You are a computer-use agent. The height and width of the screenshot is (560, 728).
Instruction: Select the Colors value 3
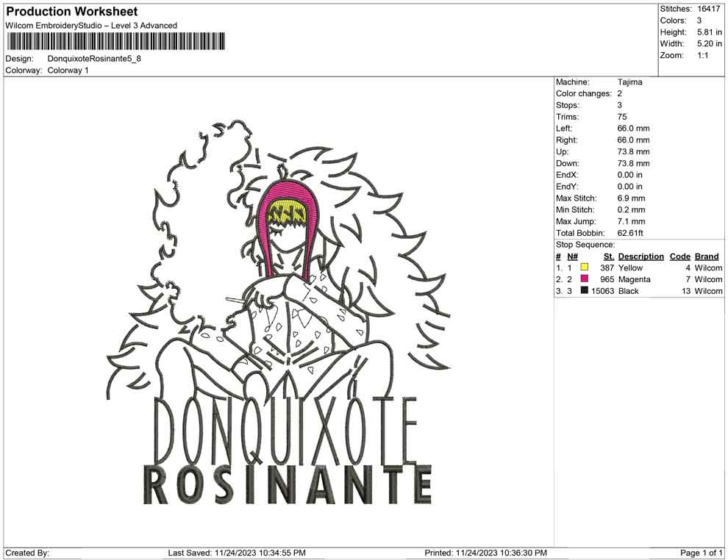[699, 21]
